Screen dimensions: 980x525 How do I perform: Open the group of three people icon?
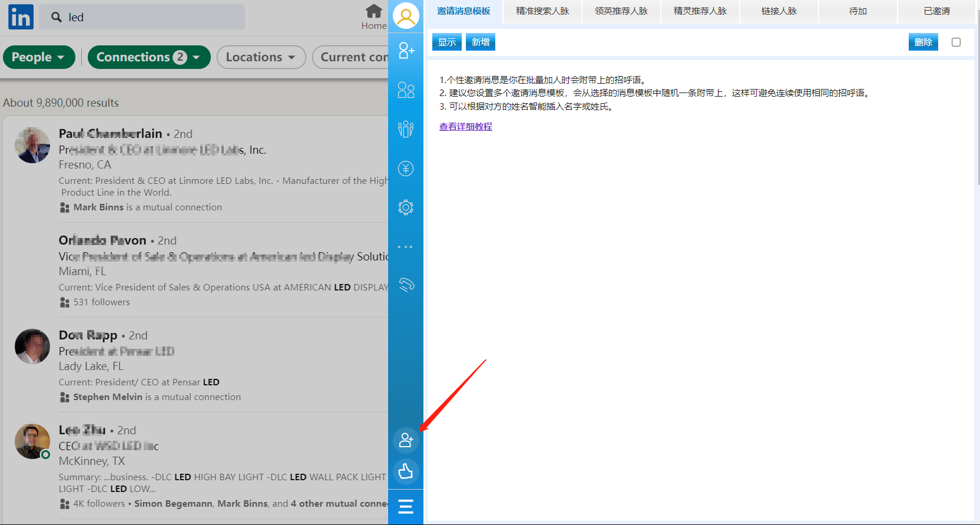pyautogui.click(x=406, y=129)
